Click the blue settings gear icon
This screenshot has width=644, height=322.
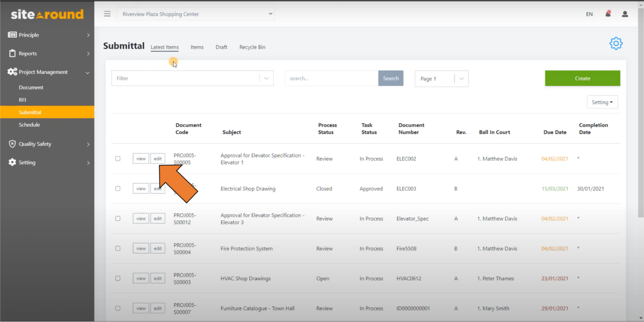616,43
